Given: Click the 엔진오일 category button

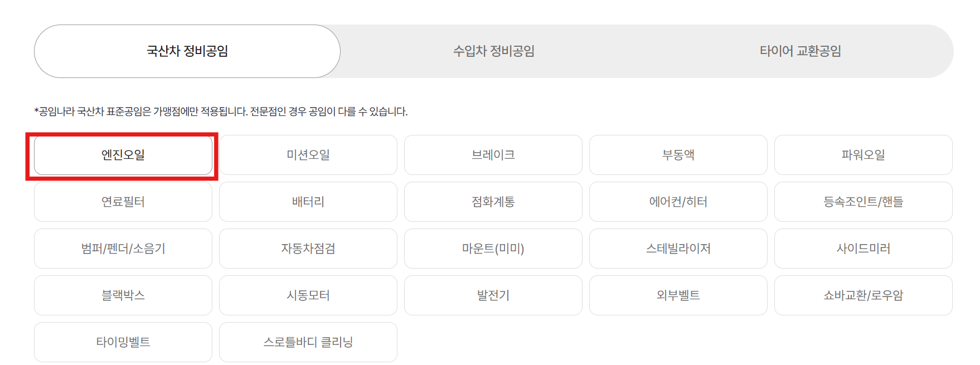Looking at the screenshot, I should pos(123,155).
